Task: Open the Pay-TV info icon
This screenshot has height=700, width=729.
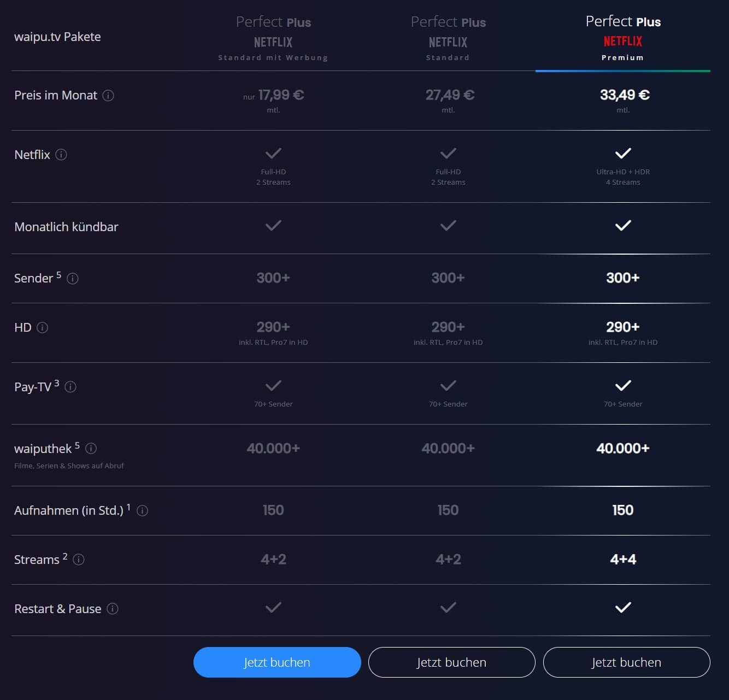Action: click(x=70, y=387)
